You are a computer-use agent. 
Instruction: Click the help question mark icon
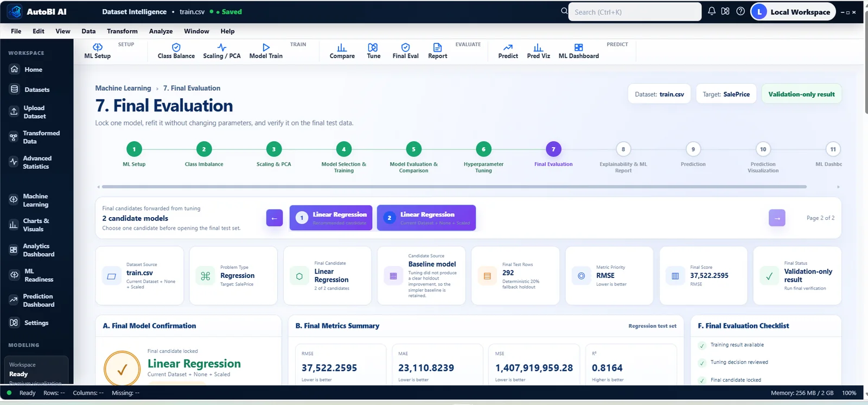[x=741, y=11]
